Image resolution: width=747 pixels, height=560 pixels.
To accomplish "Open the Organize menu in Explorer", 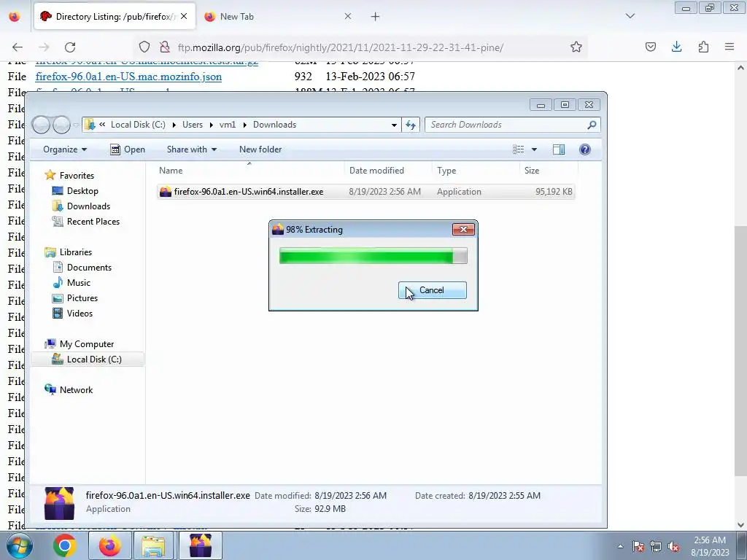I will 65,149.
